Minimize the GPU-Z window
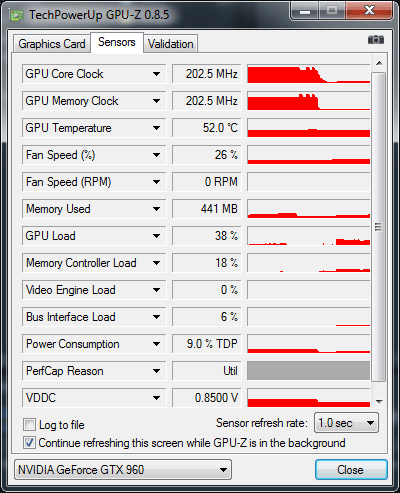400x493 pixels. (x=305, y=11)
